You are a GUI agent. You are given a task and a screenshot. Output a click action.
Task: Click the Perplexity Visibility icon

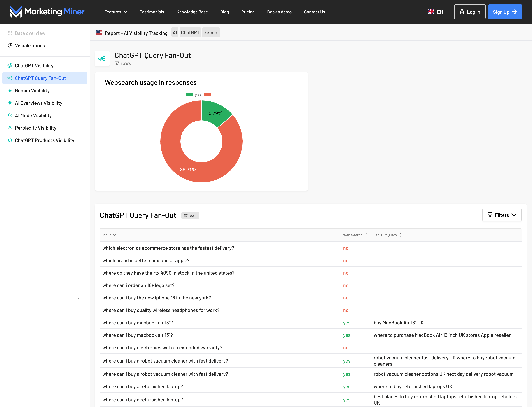(x=10, y=128)
